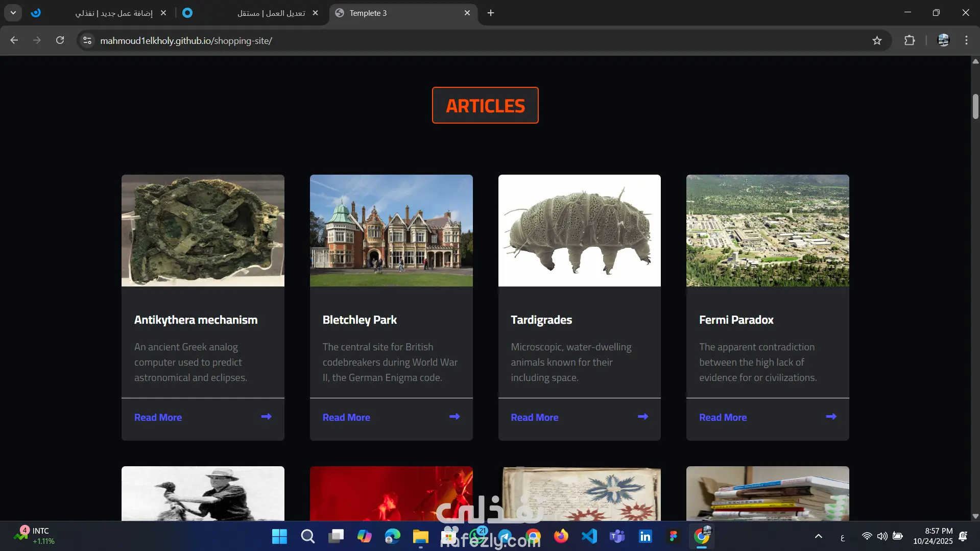Image resolution: width=980 pixels, height=551 pixels.
Task: Open the INTC stock widget
Action: (34, 536)
